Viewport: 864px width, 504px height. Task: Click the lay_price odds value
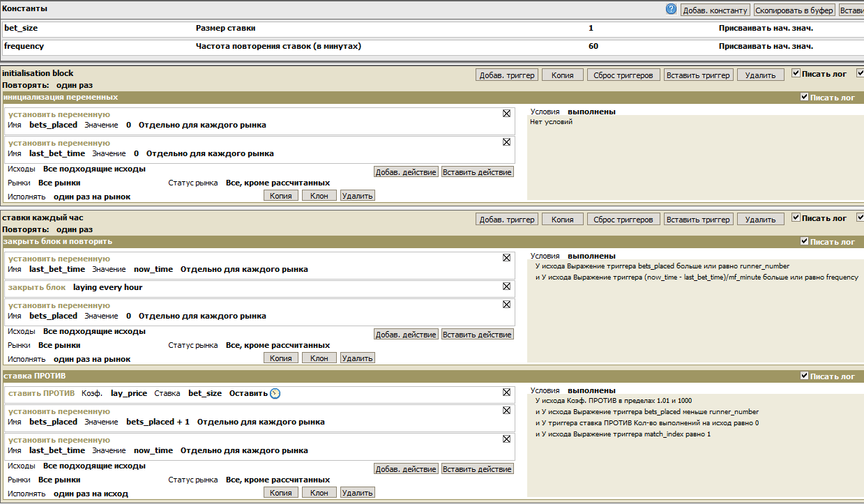coord(129,393)
